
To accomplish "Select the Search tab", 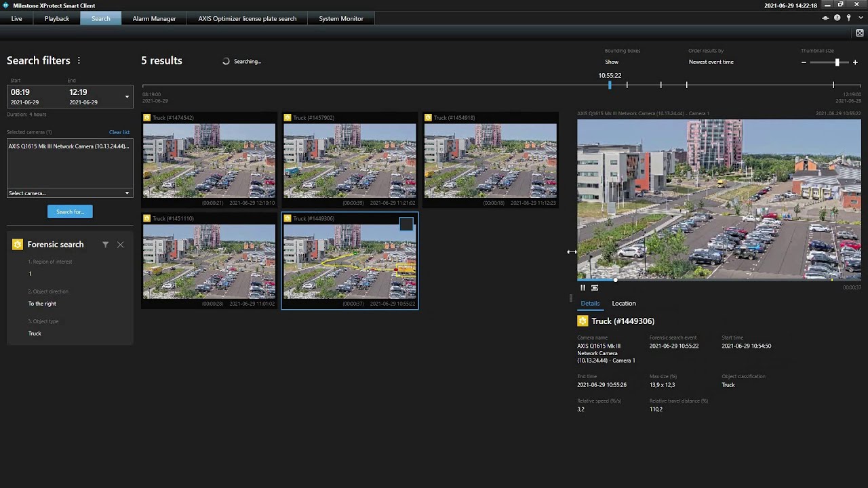I will (100, 18).
